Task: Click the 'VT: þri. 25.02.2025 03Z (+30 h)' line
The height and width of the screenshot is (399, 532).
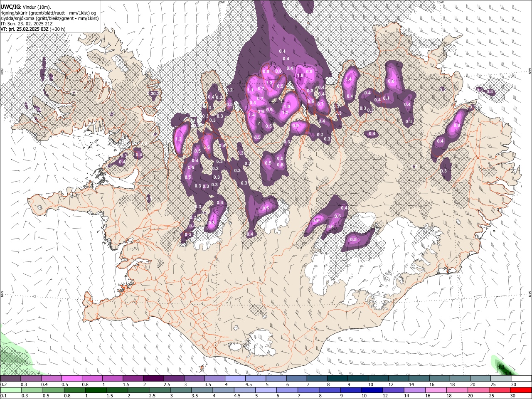Action: tap(33, 29)
